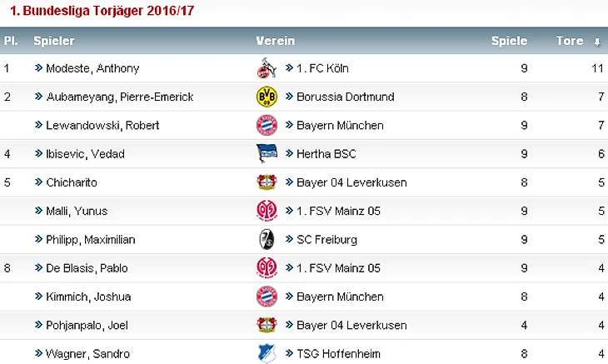Open the TSG Hoffenheim club link

[x=338, y=353]
